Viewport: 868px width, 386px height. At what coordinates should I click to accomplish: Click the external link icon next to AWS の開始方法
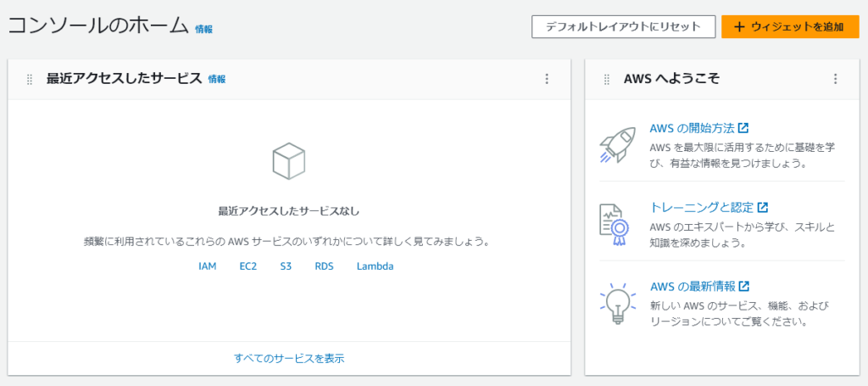tap(743, 128)
